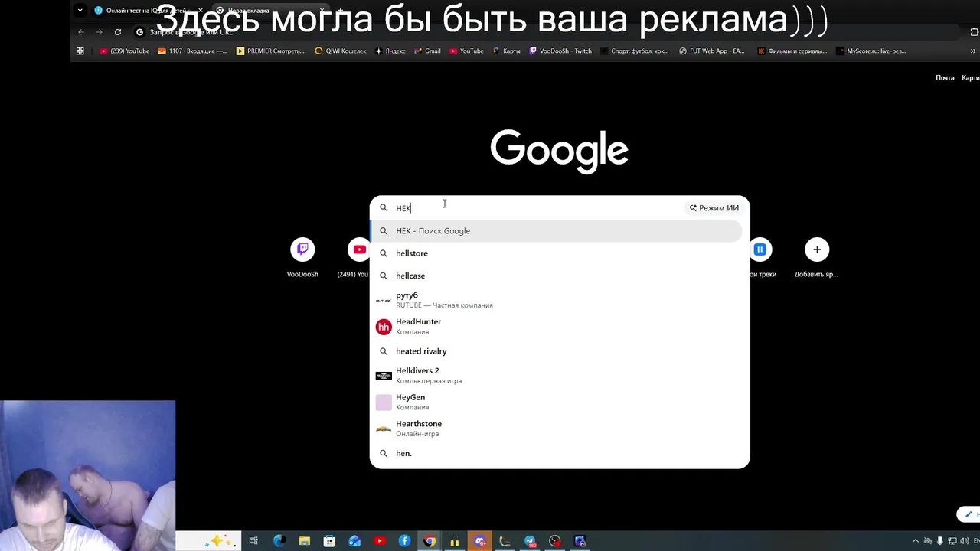Open the tab search dropdown arrow
The width and height of the screenshot is (980, 551).
pyautogui.click(x=80, y=11)
